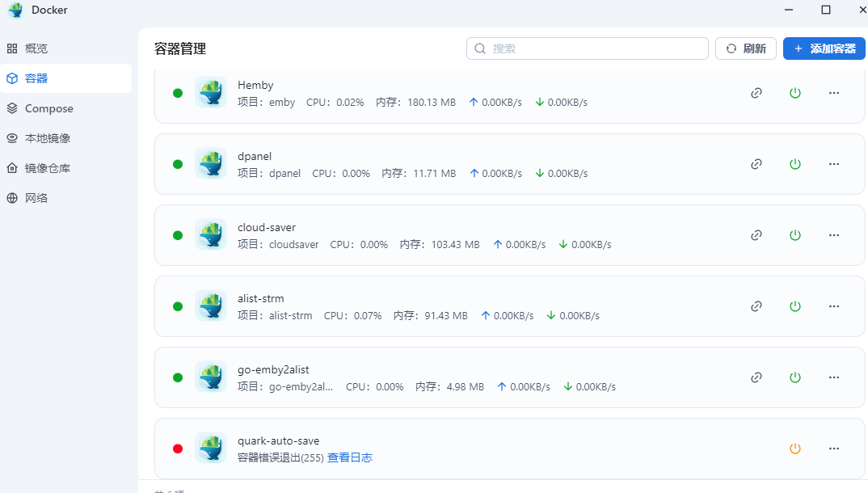Click the green status dot for alist-strm
The width and height of the screenshot is (868, 493).
click(178, 306)
